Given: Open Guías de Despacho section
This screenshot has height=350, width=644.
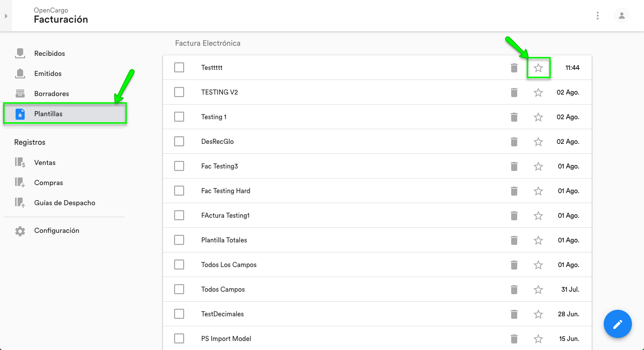Looking at the screenshot, I should click(64, 203).
